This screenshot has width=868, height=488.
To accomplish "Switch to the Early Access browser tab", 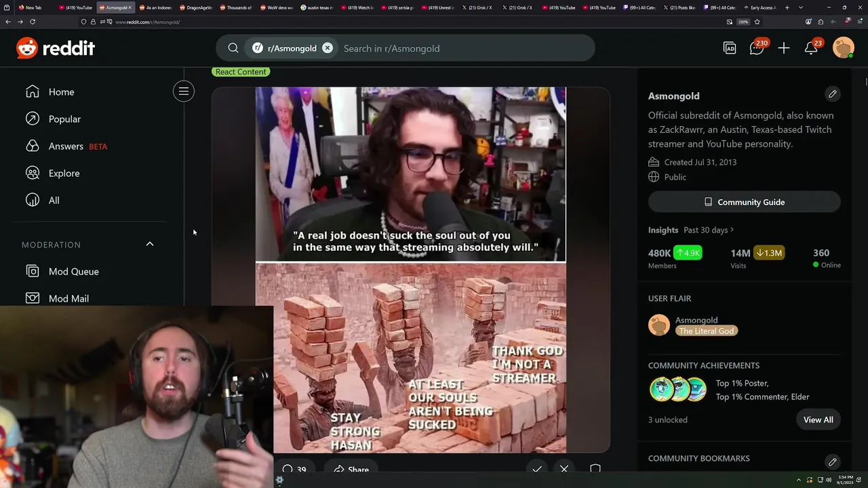I will coord(759,7).
